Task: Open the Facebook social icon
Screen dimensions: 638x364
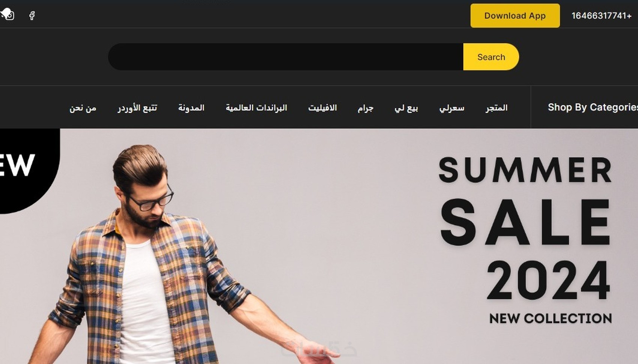Action: [x=32, y=15]
